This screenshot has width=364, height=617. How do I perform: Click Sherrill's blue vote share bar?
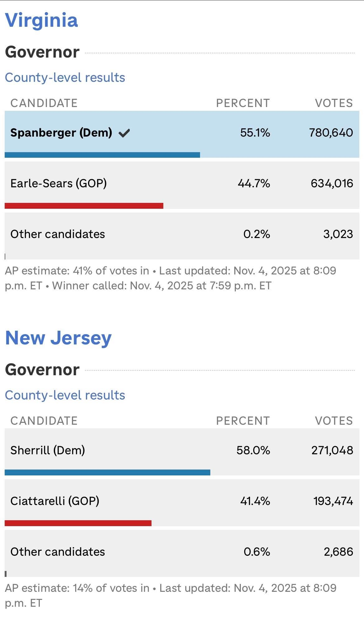click(107, 473)
